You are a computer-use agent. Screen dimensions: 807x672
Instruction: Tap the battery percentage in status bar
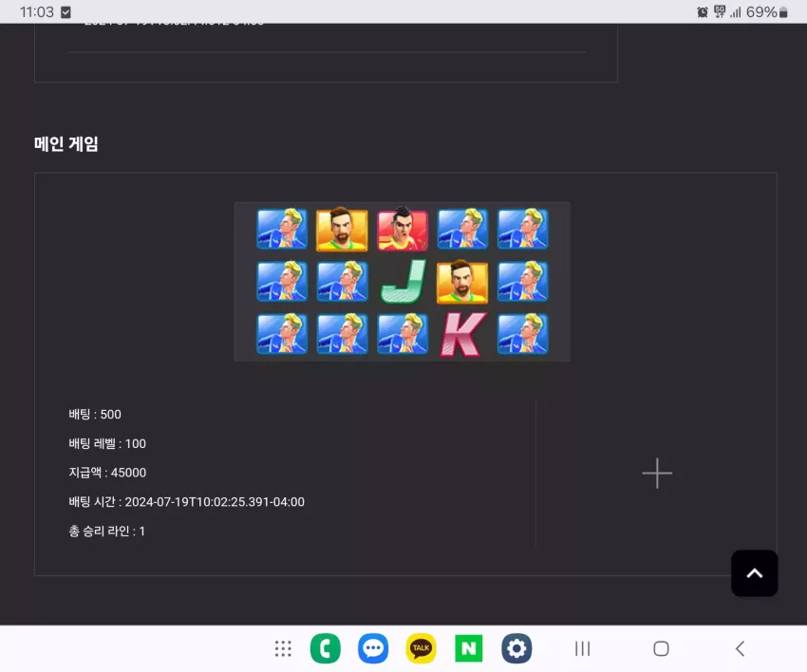[x=761, y=11]
